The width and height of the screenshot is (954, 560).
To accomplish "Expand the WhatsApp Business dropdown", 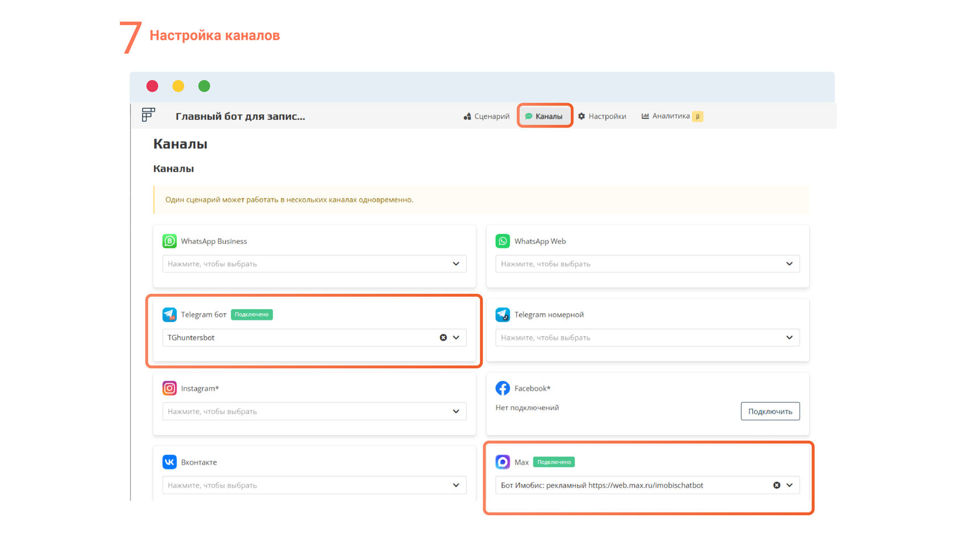I will pos(315,264).
